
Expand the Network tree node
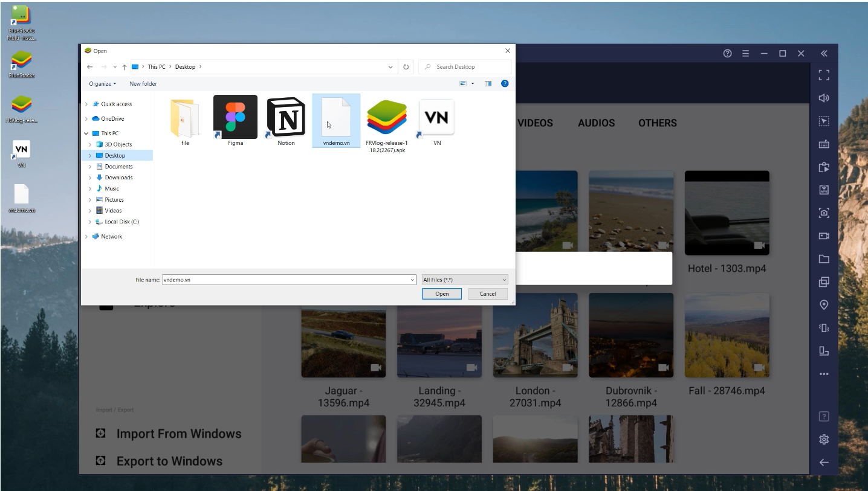86,237
